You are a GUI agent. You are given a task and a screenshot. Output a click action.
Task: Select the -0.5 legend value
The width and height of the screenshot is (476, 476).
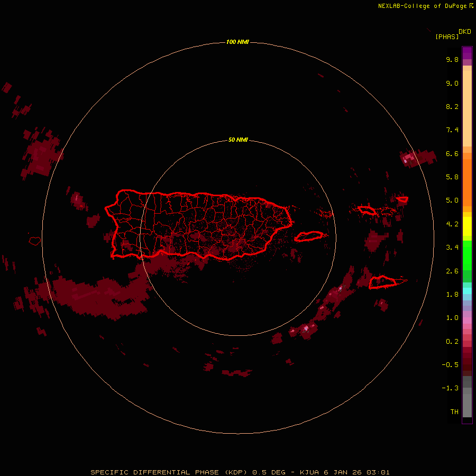click(x=450, y=365)
